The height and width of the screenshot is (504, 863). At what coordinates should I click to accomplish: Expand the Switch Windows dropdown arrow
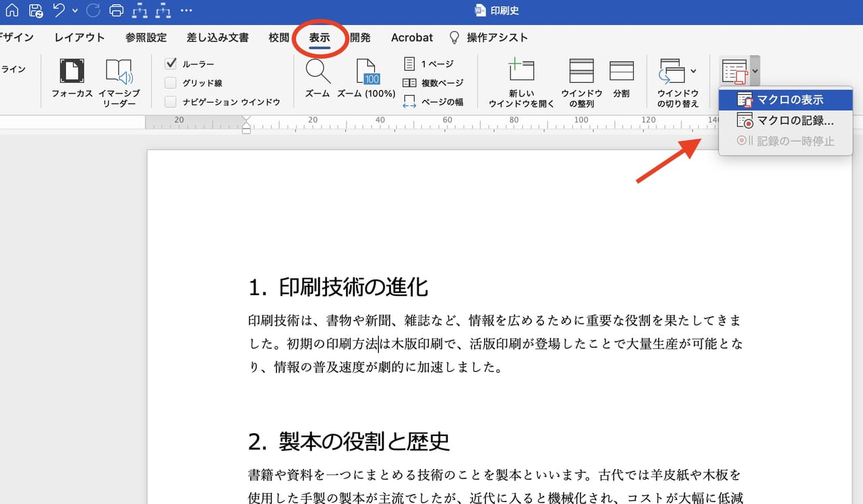coord(693,71)
